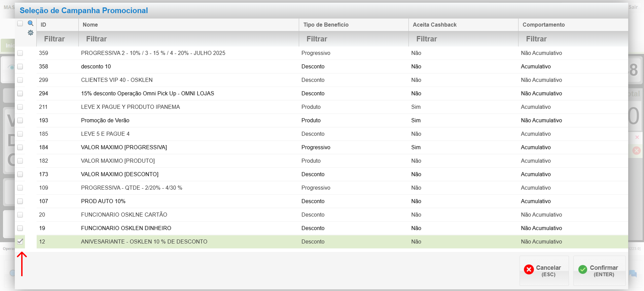Image resolution: width=644 pixels, height=291 pixels.
Task: Click the Aceita Cashback column header
Action: pyautogui.click(x=434, y=25)
